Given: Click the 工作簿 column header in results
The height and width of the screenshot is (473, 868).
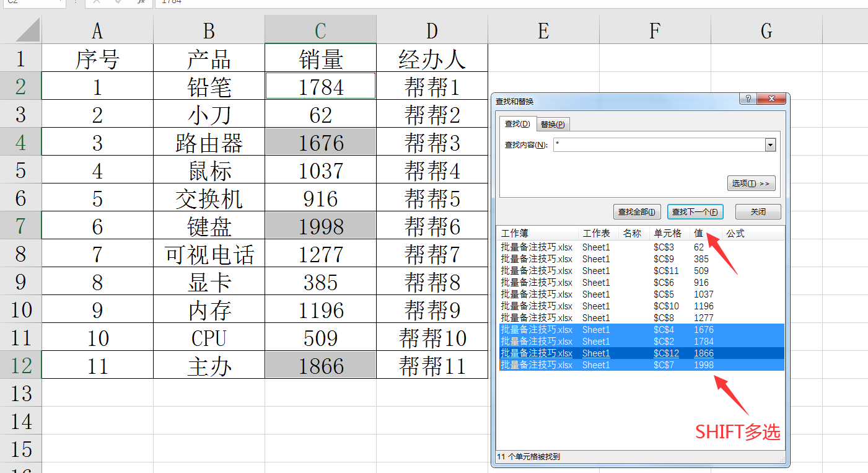Looking at the screenshot, I should [538, 234].
